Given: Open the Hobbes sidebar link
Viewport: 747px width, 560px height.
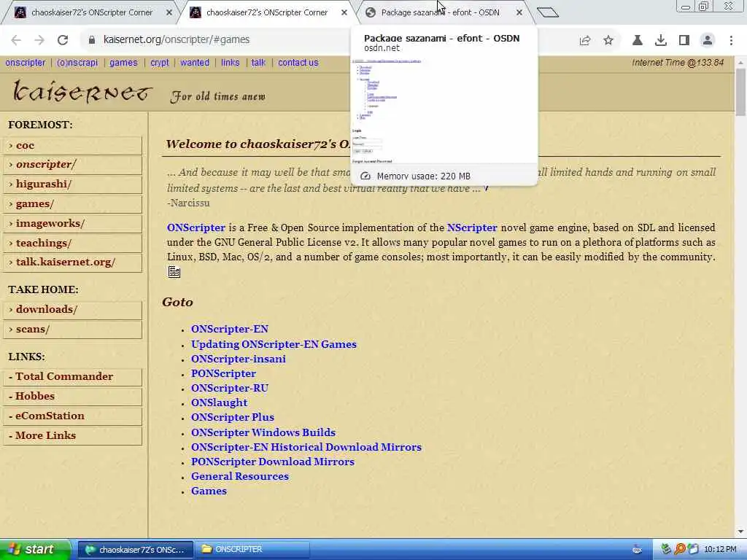Looking at the screenshot, I should tap(72, 396).
